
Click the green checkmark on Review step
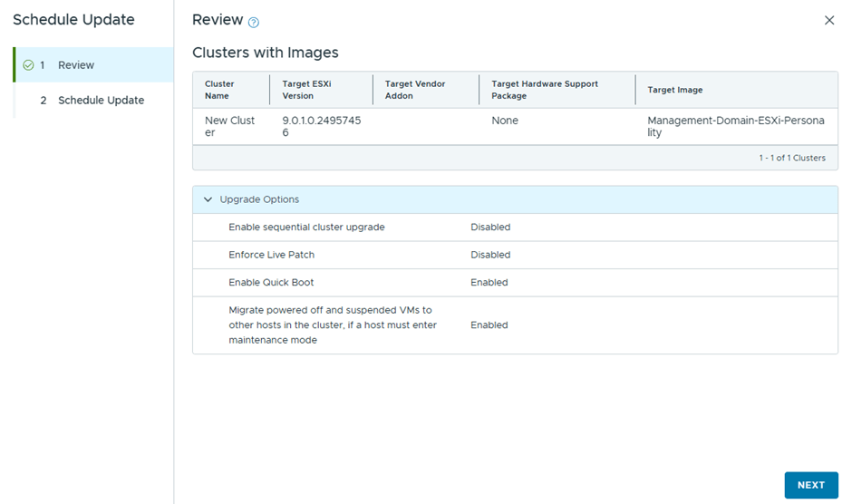[28, 65]
